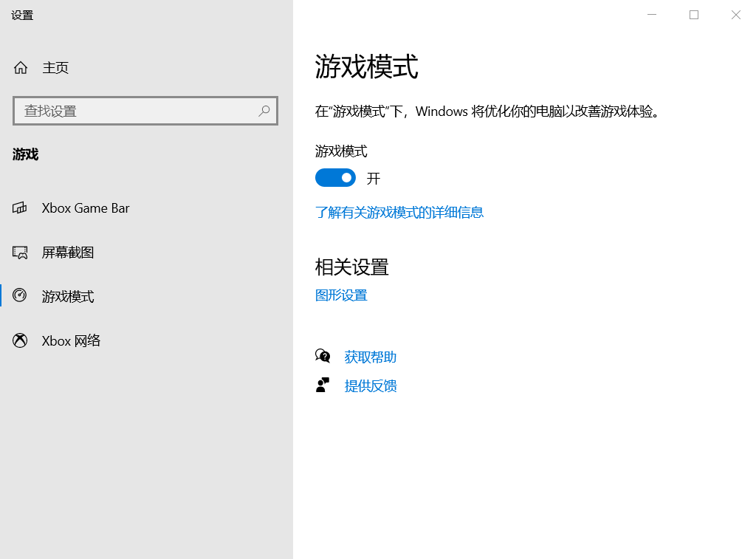Open 图形设置 under 相关设置
The image size is (756, 559).
[x=341, y=295]
